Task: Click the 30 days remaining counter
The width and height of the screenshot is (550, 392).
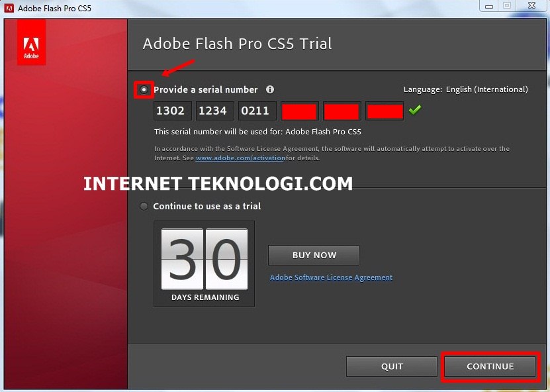Action: pos(204,264)
